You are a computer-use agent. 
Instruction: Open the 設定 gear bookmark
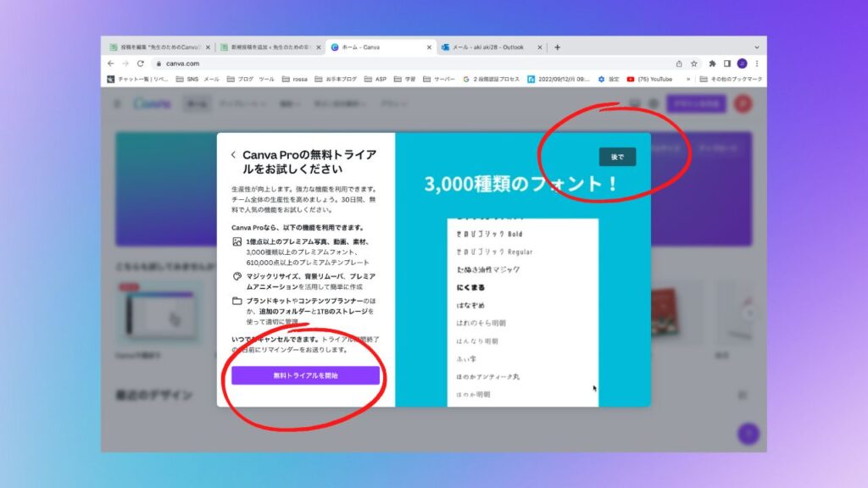pyautogui.click(x=609, y=79)
